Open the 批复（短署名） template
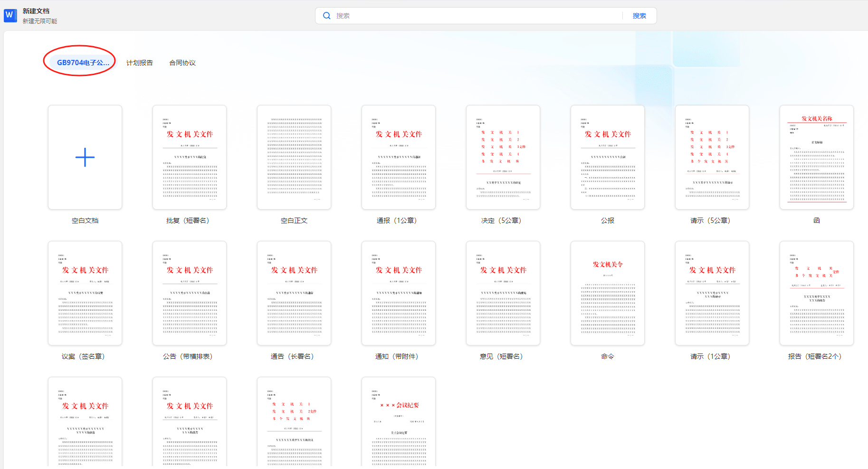 click(x=189, y=157)
